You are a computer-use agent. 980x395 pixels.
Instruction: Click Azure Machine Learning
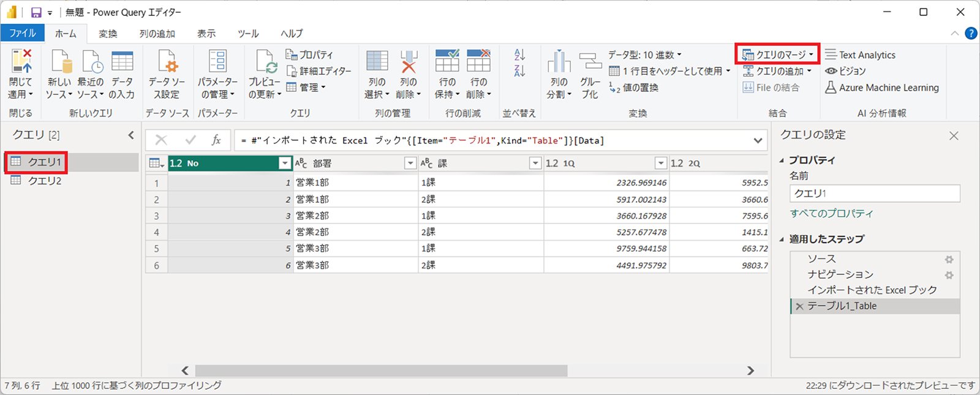click(x=881, y=88)
